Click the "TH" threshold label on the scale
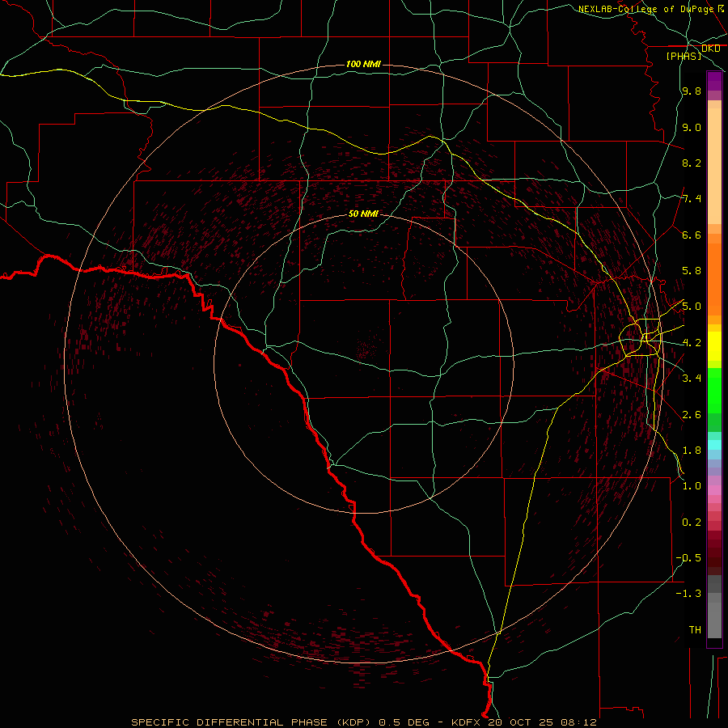Screen dimensions: 728x728 pyautogui.click(x=695, y=630)
